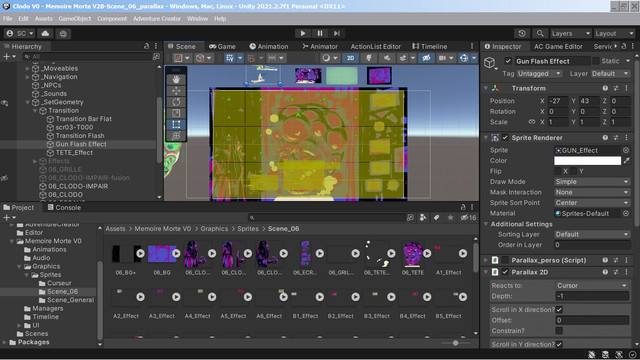Click the Sprite Color white swatch

[587, 161]
